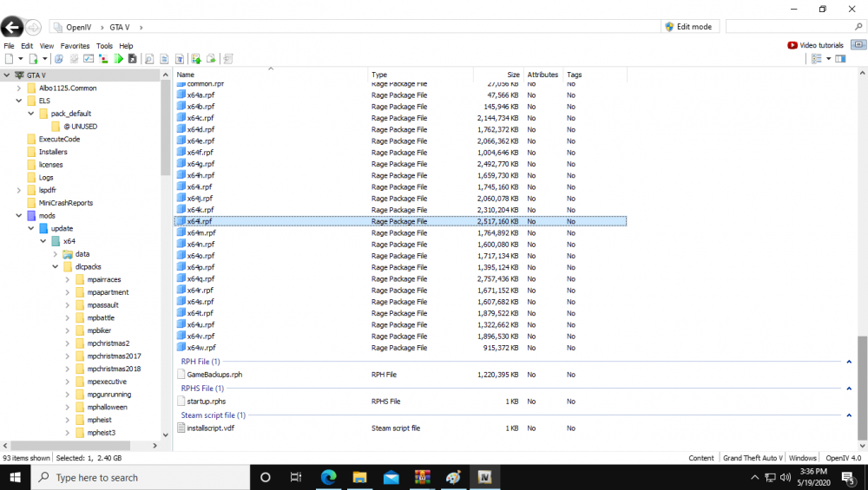
Task: Open the Favorites menu
Action: [75, 46]
